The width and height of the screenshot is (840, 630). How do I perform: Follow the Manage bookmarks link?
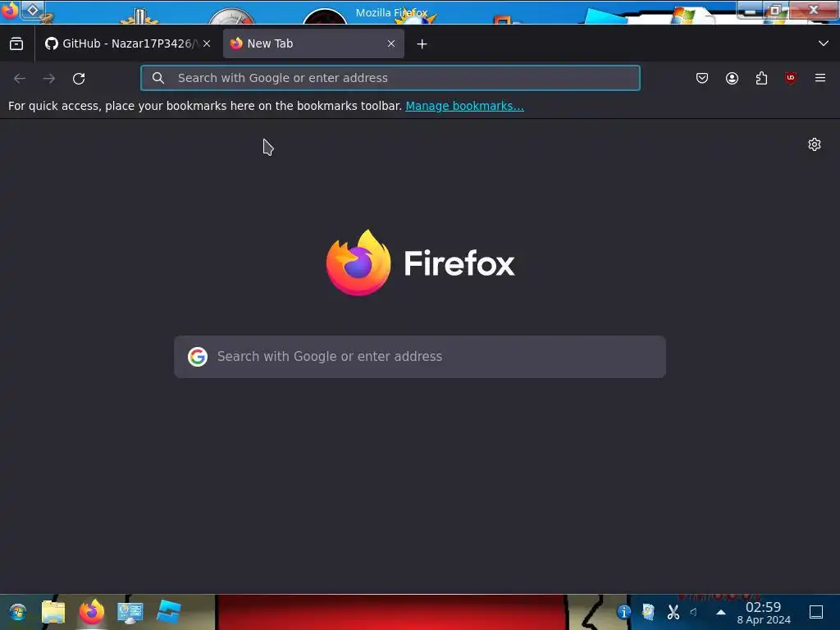464,106
